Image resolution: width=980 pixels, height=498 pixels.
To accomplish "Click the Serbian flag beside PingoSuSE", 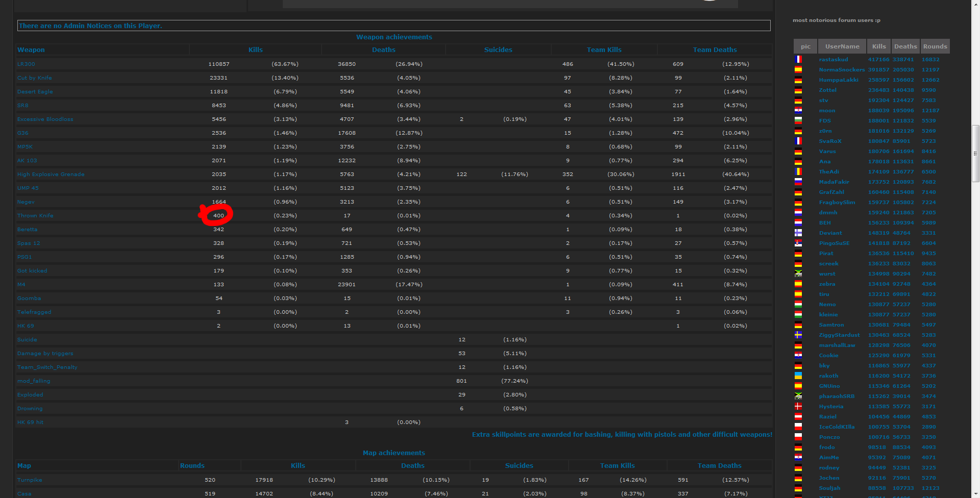I will pyautogui.click(x=798, y=243).
